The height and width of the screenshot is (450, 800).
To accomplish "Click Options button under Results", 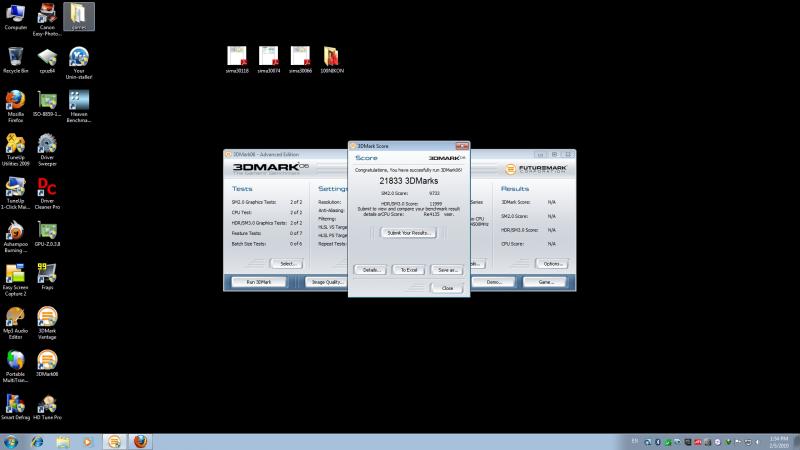I will click(552, 264).
